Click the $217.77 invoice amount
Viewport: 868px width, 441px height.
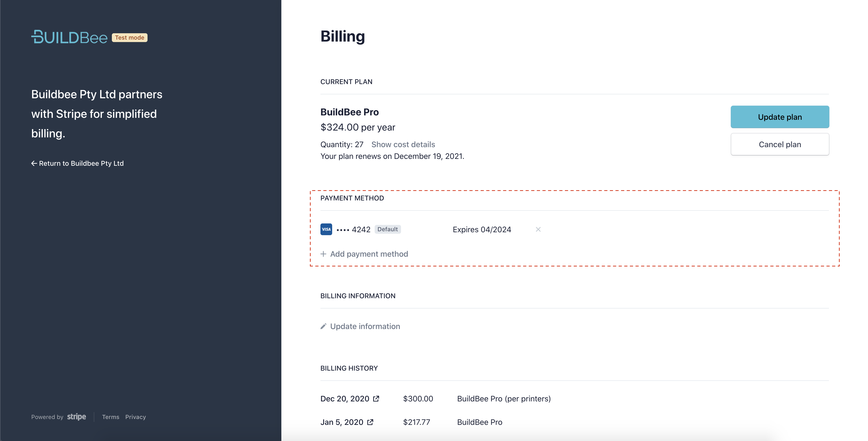point(416,422)
